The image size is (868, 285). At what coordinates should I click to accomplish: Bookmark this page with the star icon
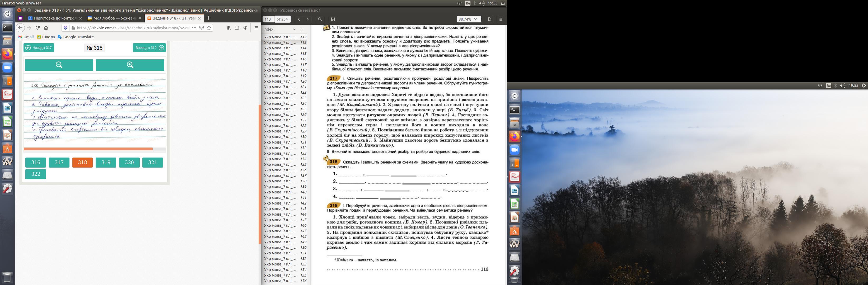209,28
